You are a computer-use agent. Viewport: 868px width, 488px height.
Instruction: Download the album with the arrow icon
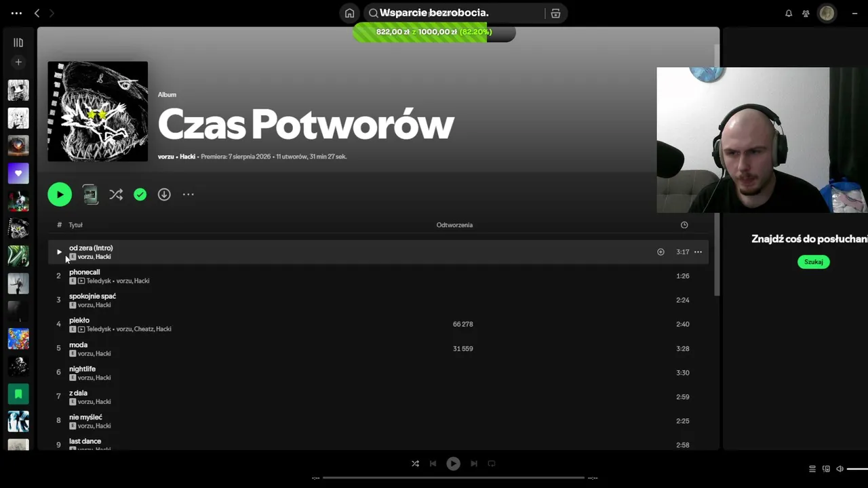tap(164, 195)
